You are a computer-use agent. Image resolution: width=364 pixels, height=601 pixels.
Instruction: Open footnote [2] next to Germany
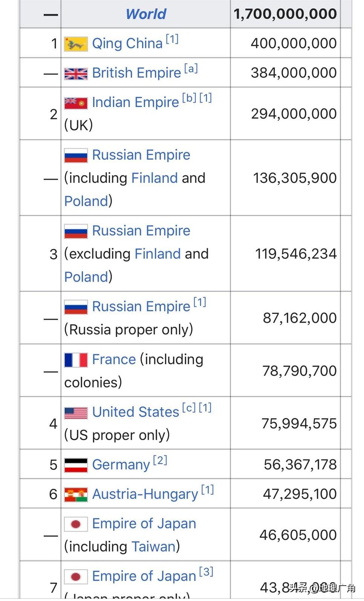click(160, 460)
